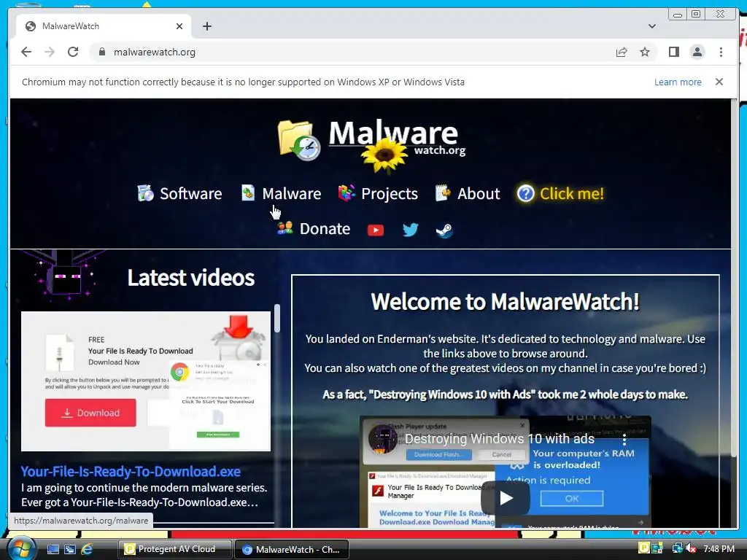Click the network tray icon
The width and height of the screenshot is (747, 560).
pos(677,548)
